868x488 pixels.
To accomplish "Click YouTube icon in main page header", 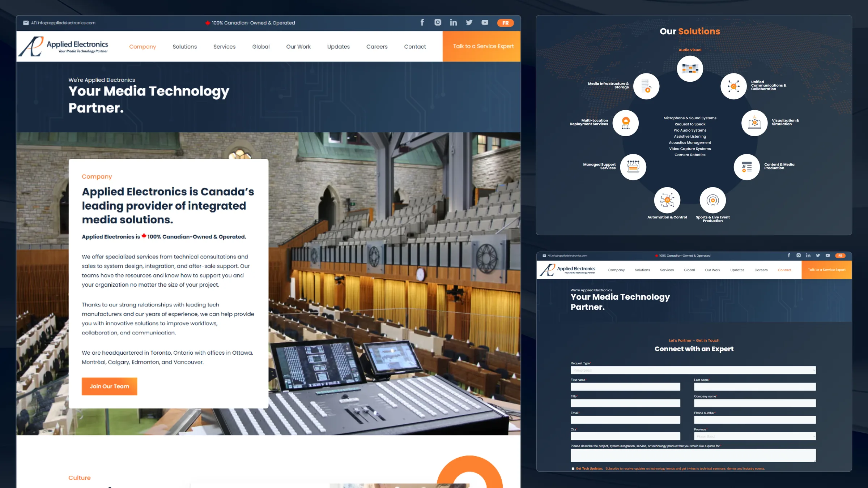I will tap(485, 22).
